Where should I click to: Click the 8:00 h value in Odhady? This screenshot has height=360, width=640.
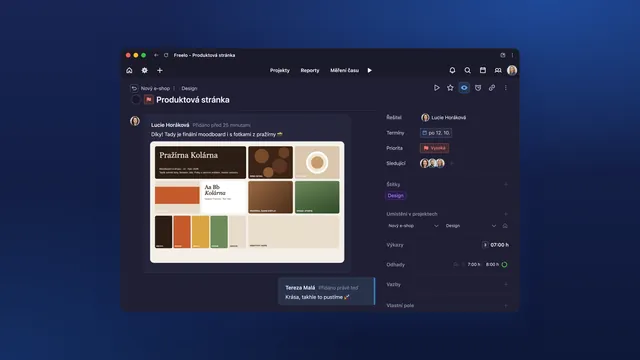point(492,264)
